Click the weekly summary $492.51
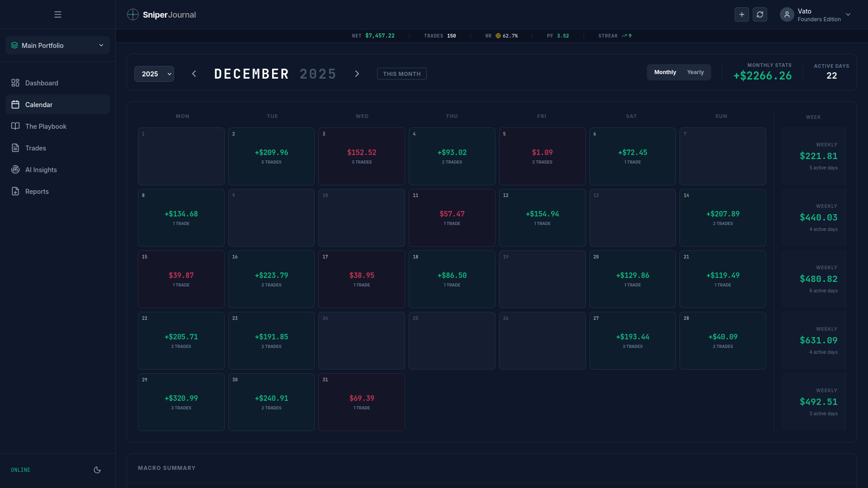Image resolution: width=868 pixels, height=488 pixels. click(814, 402)
